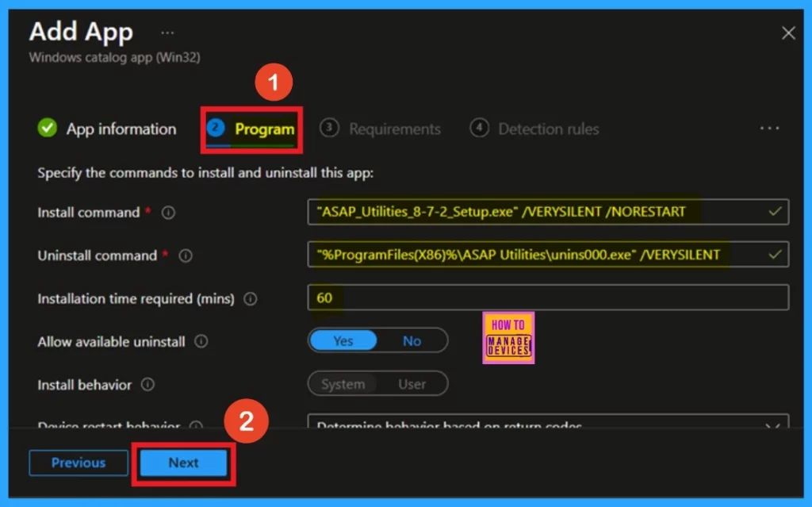The width and height of the screenshot is (812, 507).
Task: Click the Install behavior info icon
Action: pyautogui.click(x=147, y=384)
